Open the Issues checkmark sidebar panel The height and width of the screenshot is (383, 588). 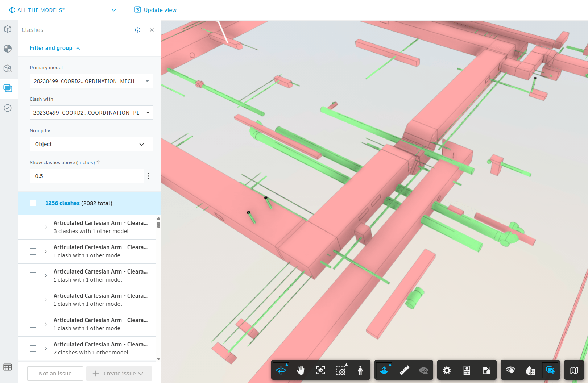[8, 108]
